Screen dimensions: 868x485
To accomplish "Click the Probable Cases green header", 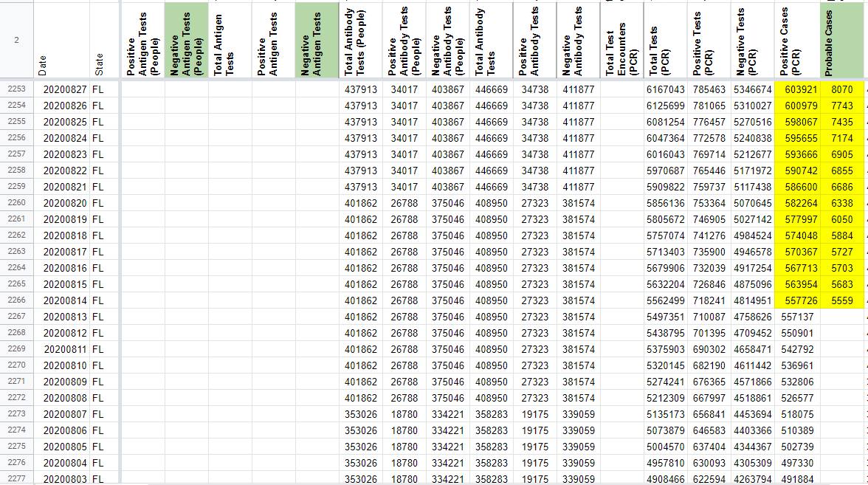I will [x=842, y=40].
